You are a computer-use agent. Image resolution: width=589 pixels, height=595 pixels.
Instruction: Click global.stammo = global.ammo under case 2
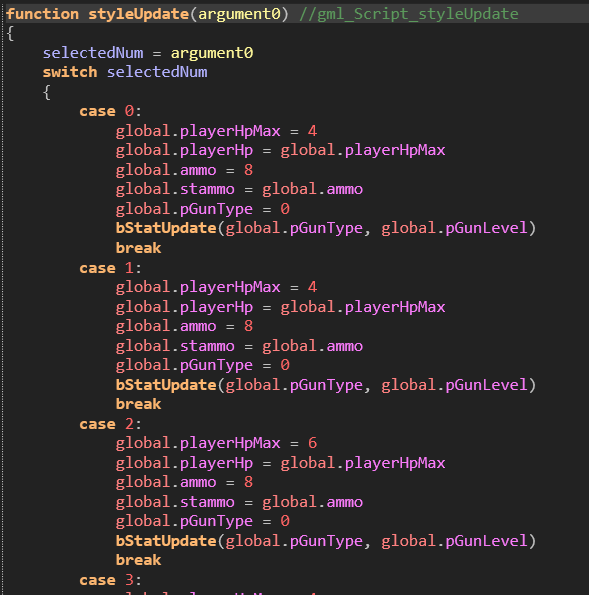(x=239, y=502)
